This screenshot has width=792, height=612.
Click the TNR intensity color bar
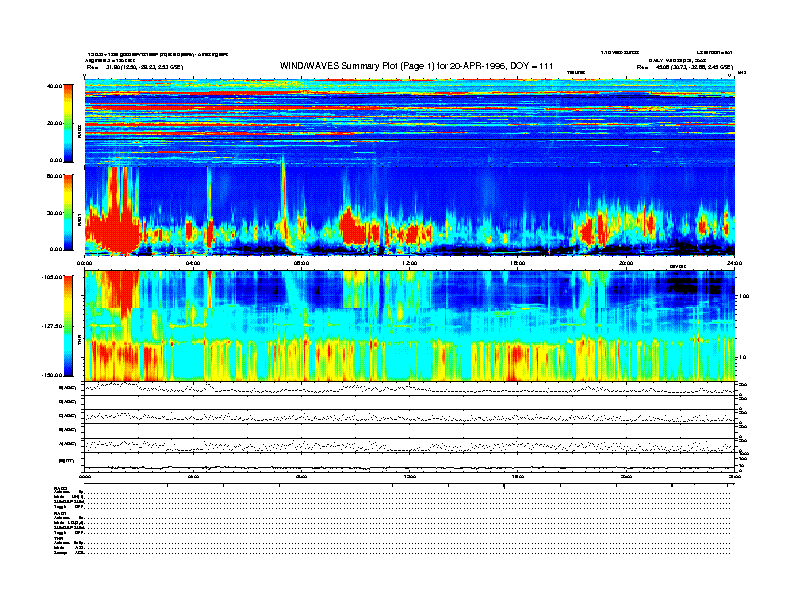pos(68,326)
